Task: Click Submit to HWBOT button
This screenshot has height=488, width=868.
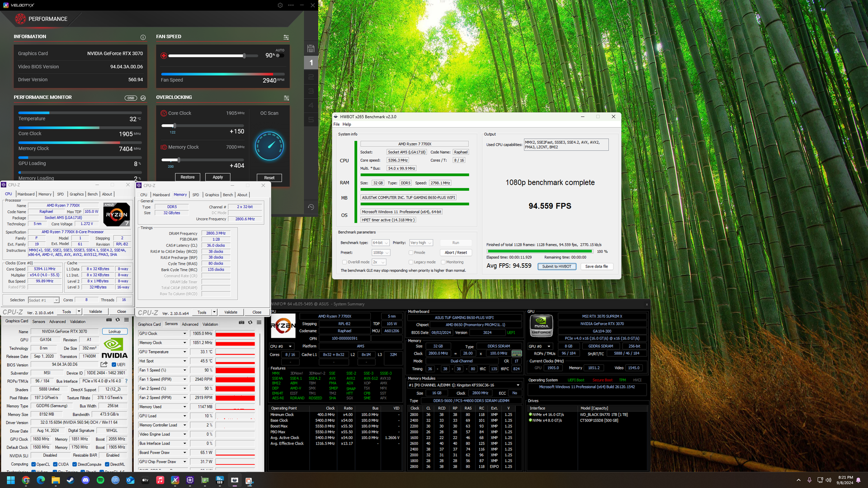Action: point(557,266)
